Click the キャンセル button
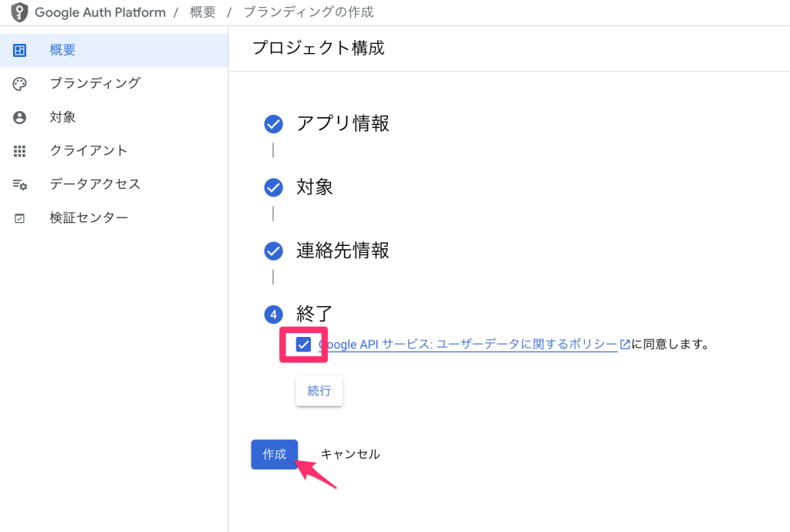The image size is (790, 532). [x=350, y=454]
